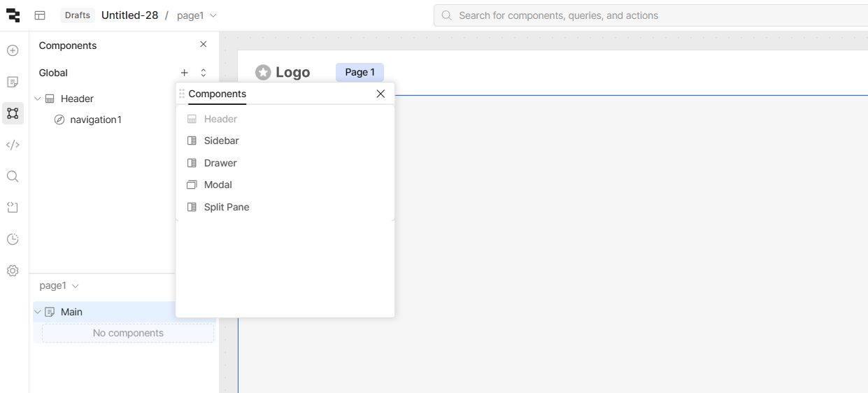Open the page1 dropdown in components panel
Screen dimensions: 868x393
pyautogui.click(x=59, y=285)
